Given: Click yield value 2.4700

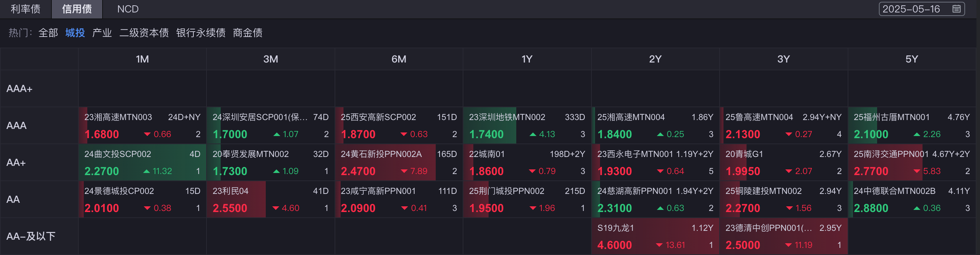Looking at the screenshot, I should tap(358, 171).
